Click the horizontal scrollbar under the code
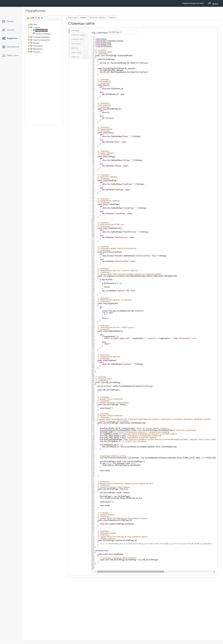Image resolution: width=223 pixels, height=644 pixels. (130, 572)
